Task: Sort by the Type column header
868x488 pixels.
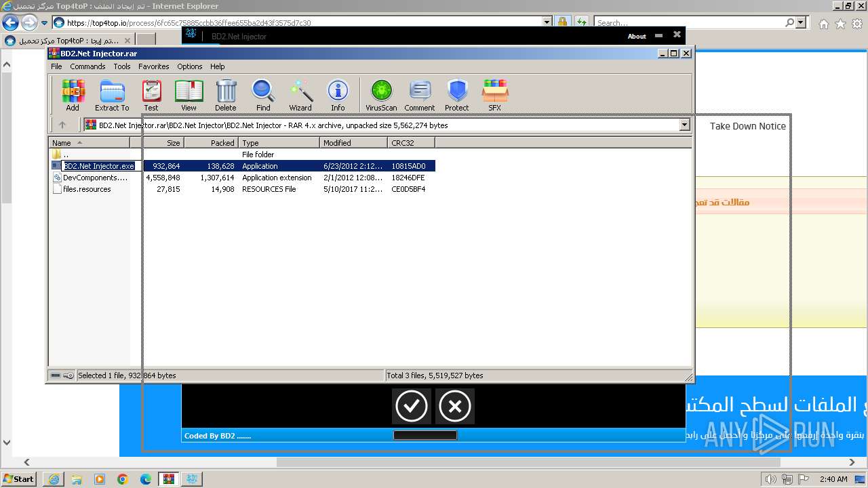Action: 279,143
